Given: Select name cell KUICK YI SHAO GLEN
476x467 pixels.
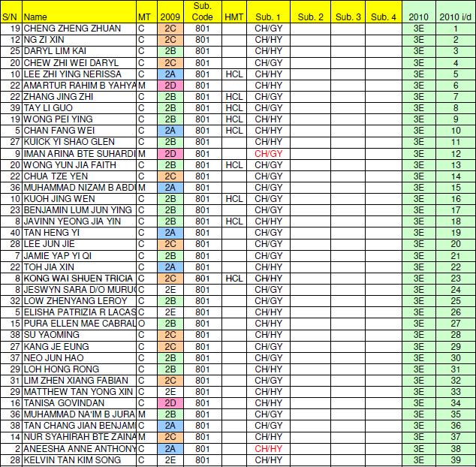Looking at the screenshot, I should (x=79, y=142).
